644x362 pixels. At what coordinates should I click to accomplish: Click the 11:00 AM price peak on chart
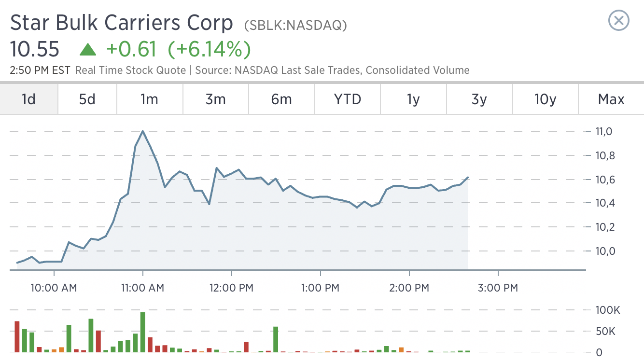coord(142,131)
